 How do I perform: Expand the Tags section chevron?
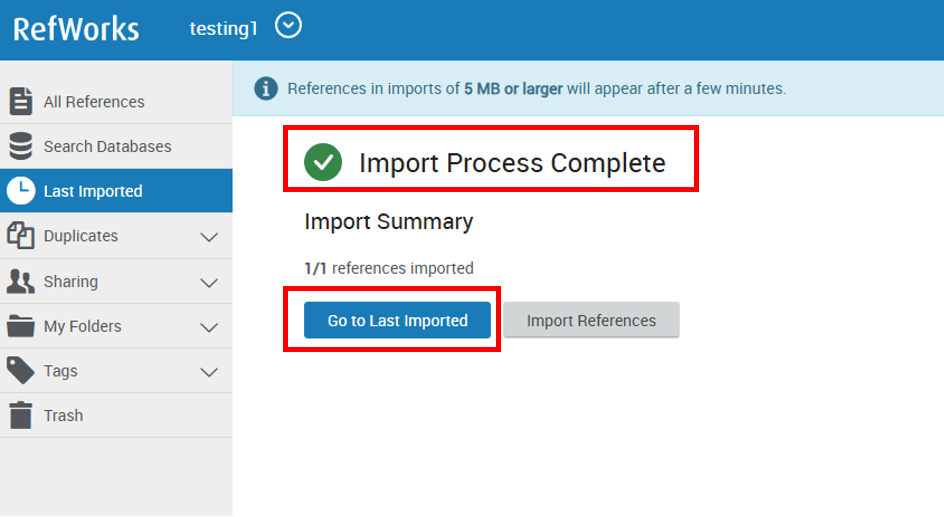point(209,372)
